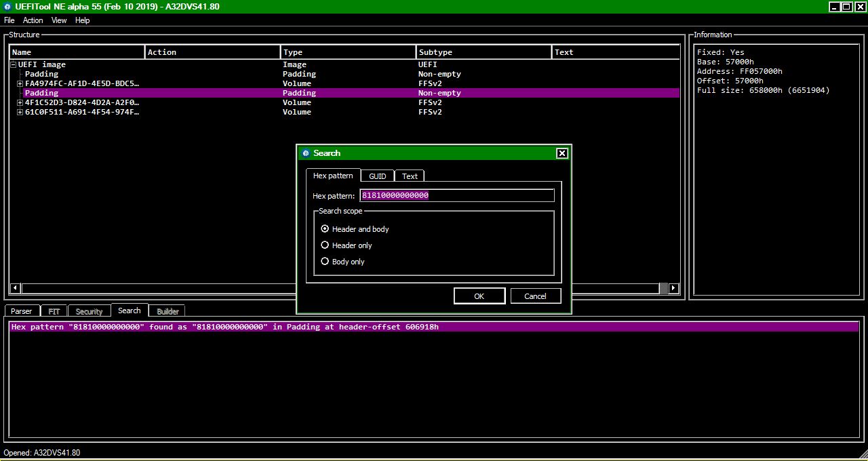The image size is (868, 461).
Task: Click the Subtype column header
Action: 484,52
